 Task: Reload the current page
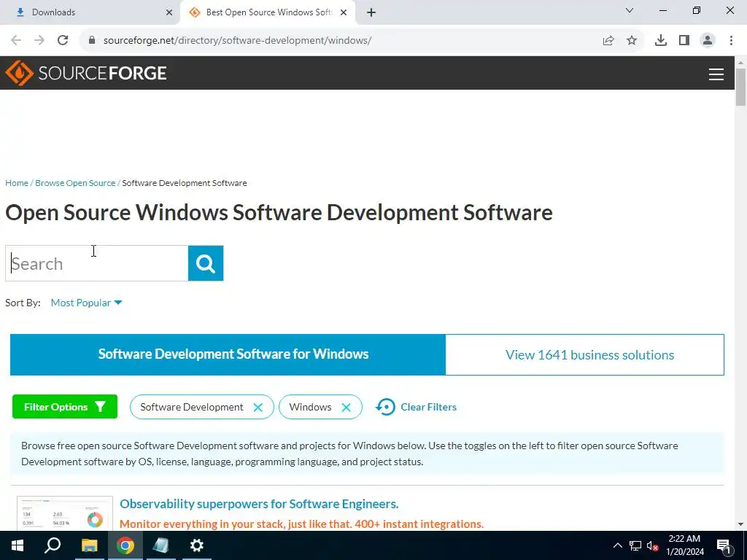63,40
